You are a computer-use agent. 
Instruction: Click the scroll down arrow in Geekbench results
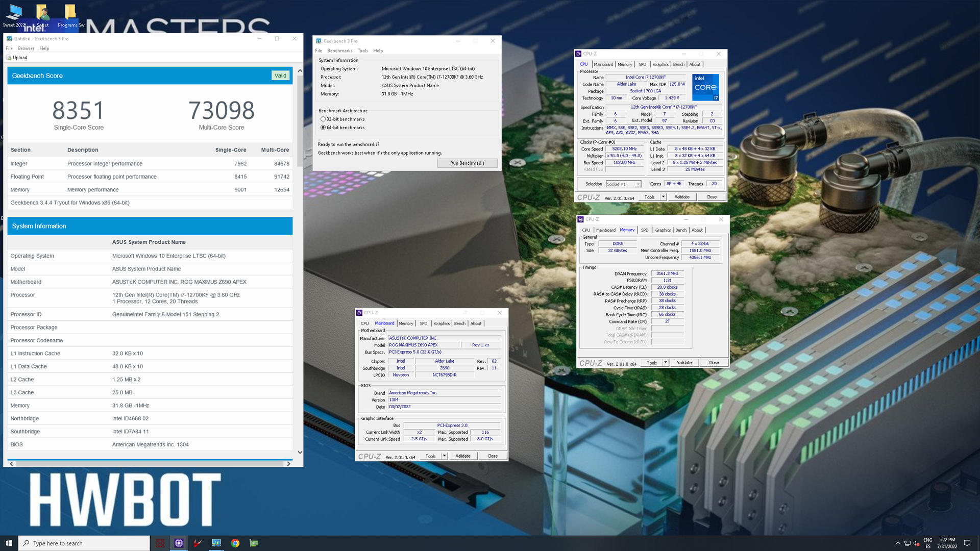tap(300, 452)
